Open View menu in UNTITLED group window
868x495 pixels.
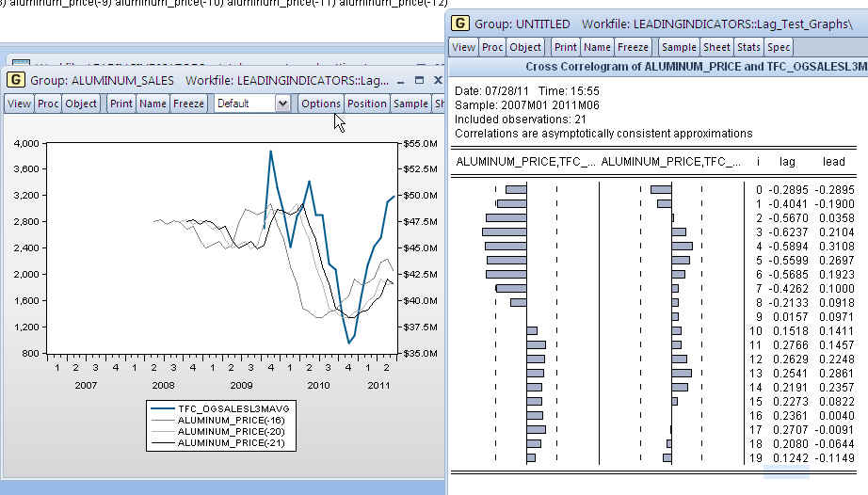(463, 47)
